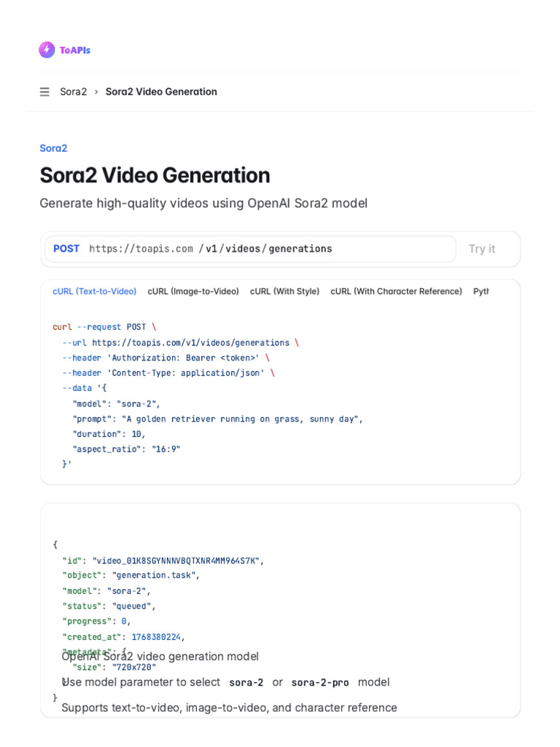Click the Content-Type application/json header line

pos(168,373)
